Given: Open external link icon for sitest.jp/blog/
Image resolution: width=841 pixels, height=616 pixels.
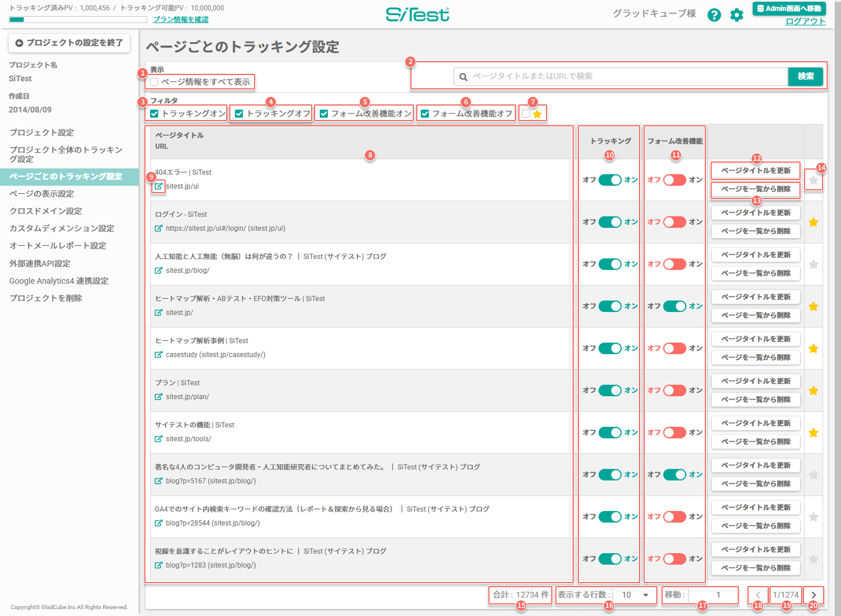Looking at the screenshot, I should pyautogui.click(x=158, y=271).
